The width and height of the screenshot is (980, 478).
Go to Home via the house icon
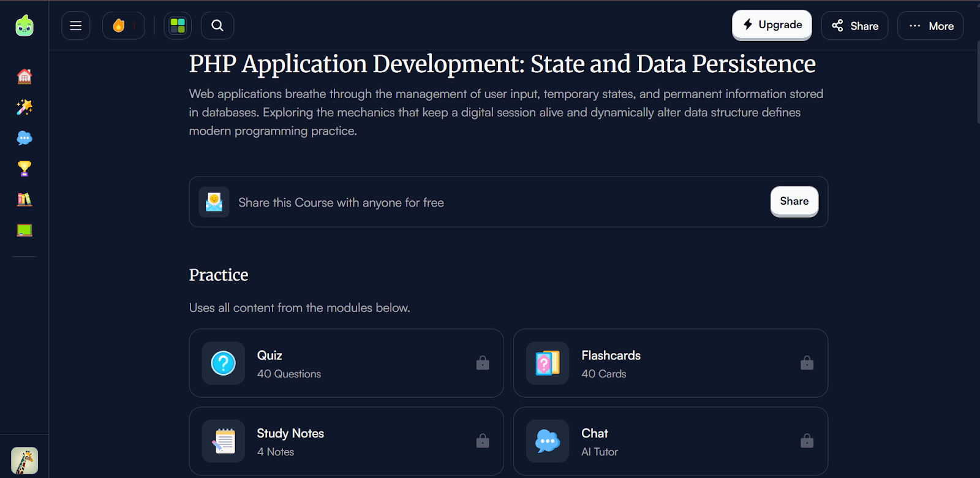pos(24,77)
